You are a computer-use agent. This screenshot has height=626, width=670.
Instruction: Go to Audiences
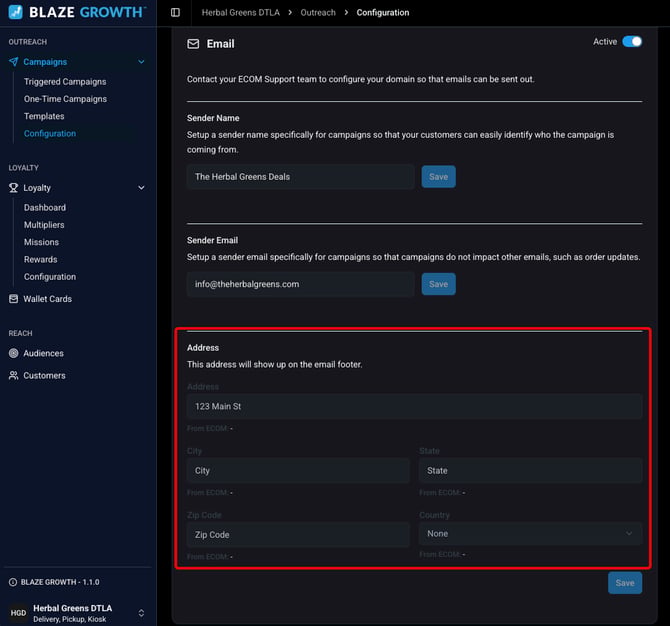pyautogui.click(x=44, y=353)
